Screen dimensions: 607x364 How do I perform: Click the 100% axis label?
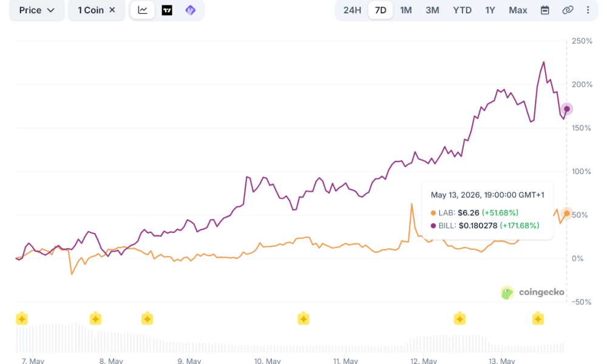coord(582,171)
